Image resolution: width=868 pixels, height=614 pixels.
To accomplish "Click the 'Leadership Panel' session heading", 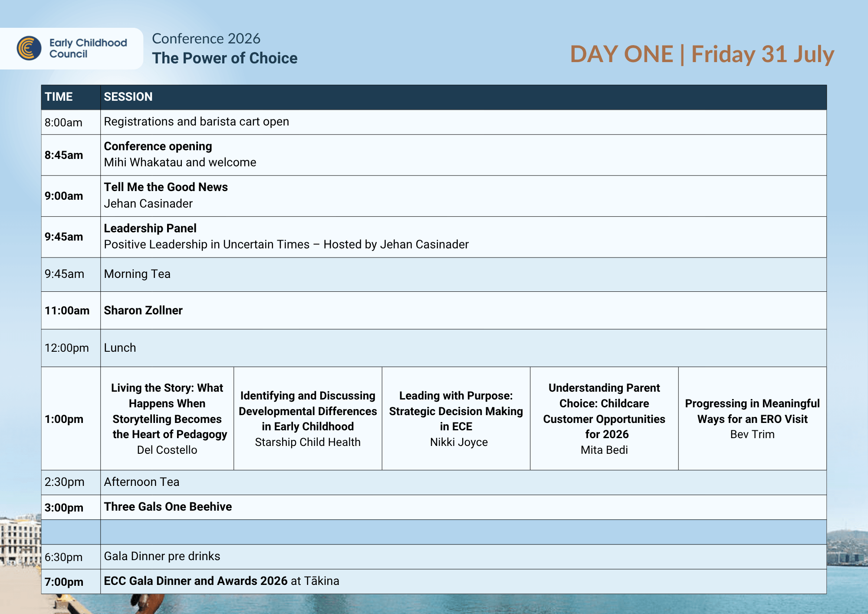I will [x=150, y=228].
